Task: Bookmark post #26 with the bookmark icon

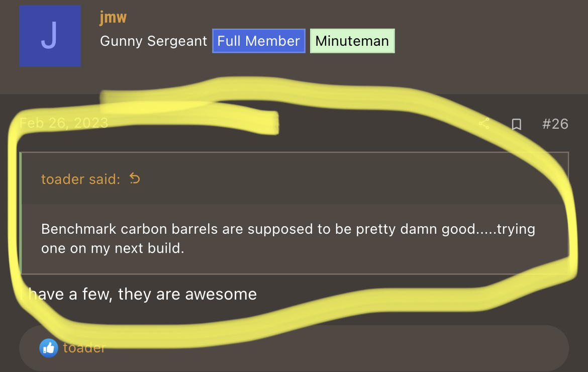Action: 516,124
